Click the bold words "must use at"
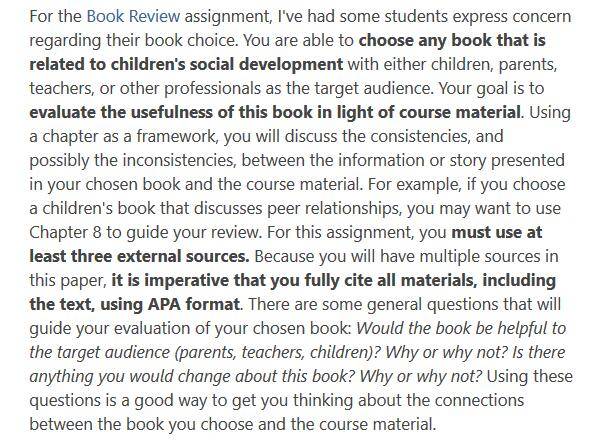The image size is (605, 446). [497, 232]
